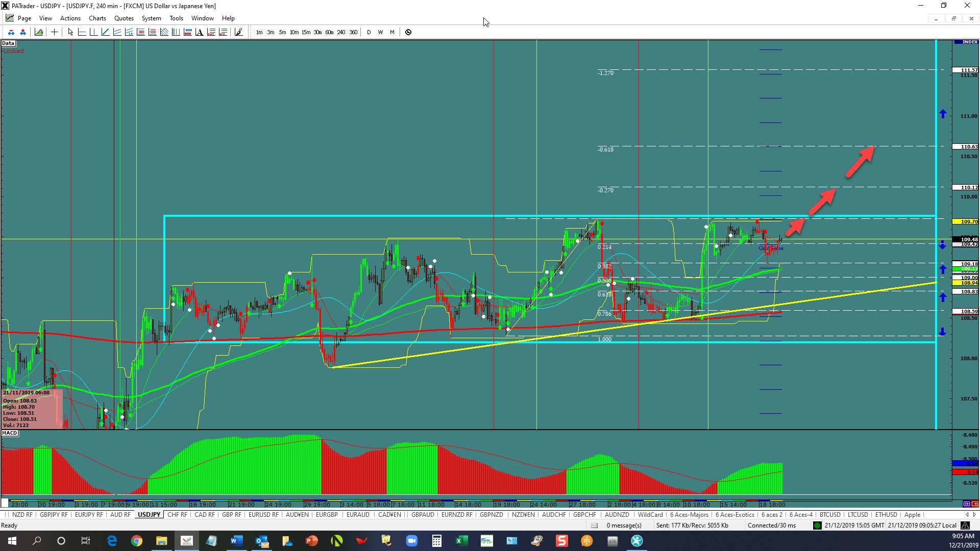Image resolution: width=980 pixels, height=551 pixels.
Task: Open Excel from the taskbar
Action: click(x=461, y=541)
